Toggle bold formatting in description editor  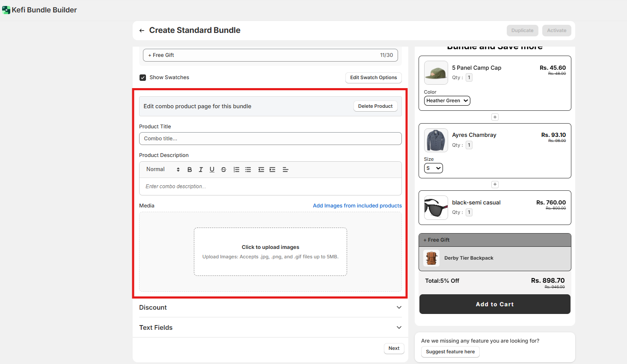(x=190, y=170)
